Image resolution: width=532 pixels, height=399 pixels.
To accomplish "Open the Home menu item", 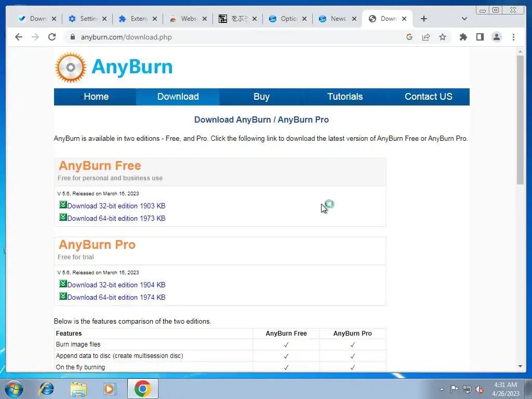I will 96,97.
